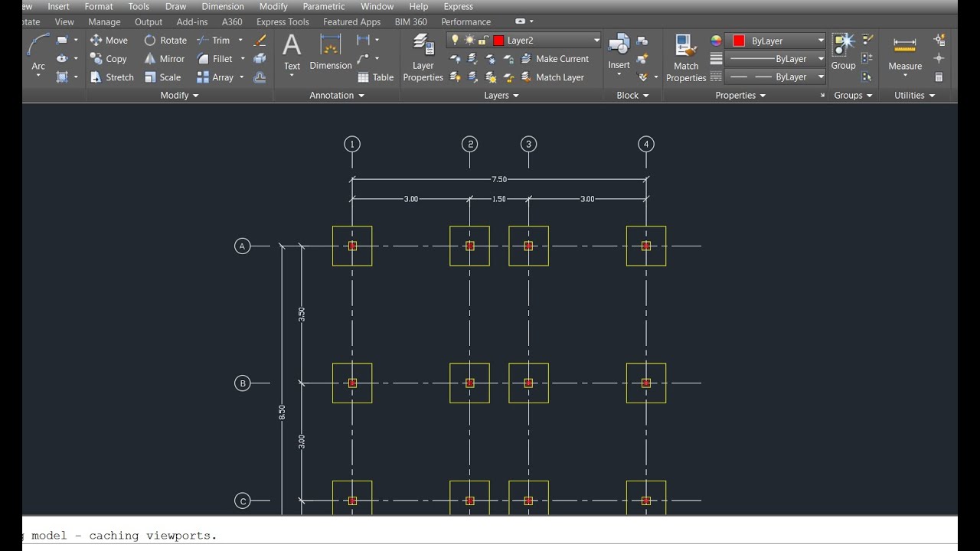This screenshot has width=980, height=551.
Task: Activate the Scale tool
Action: tap(162, 77)
